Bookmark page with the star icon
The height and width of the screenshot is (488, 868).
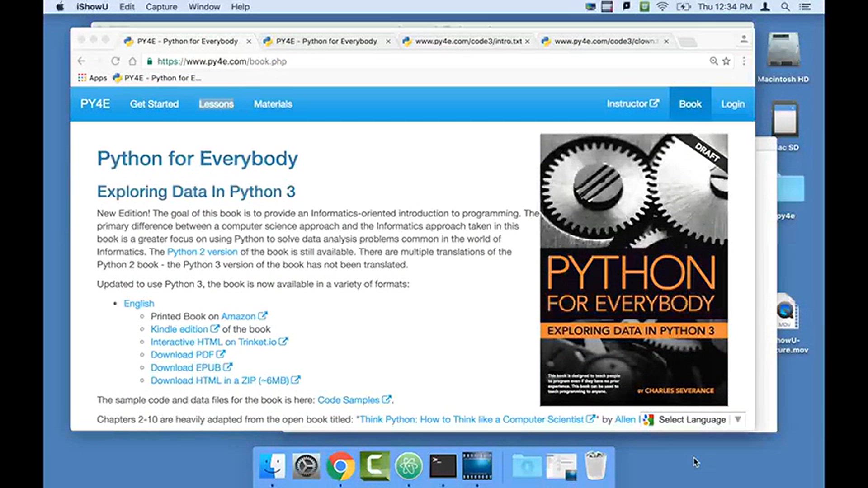726,61
